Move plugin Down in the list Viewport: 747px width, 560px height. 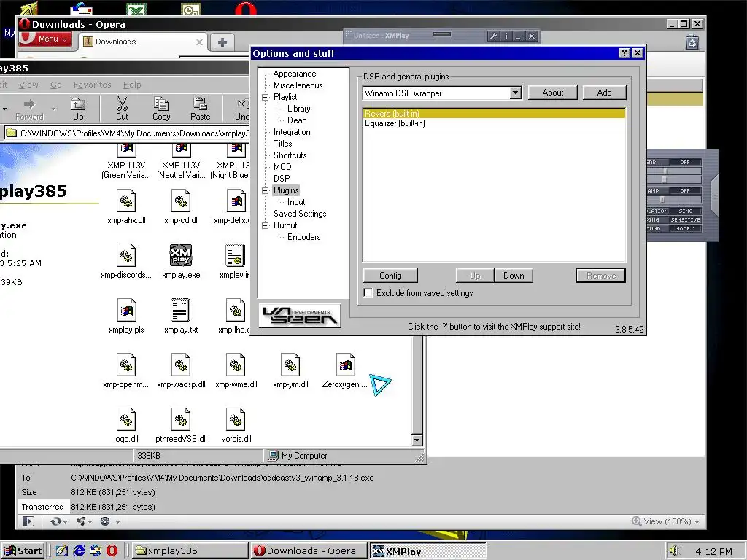tap(514, 276)
